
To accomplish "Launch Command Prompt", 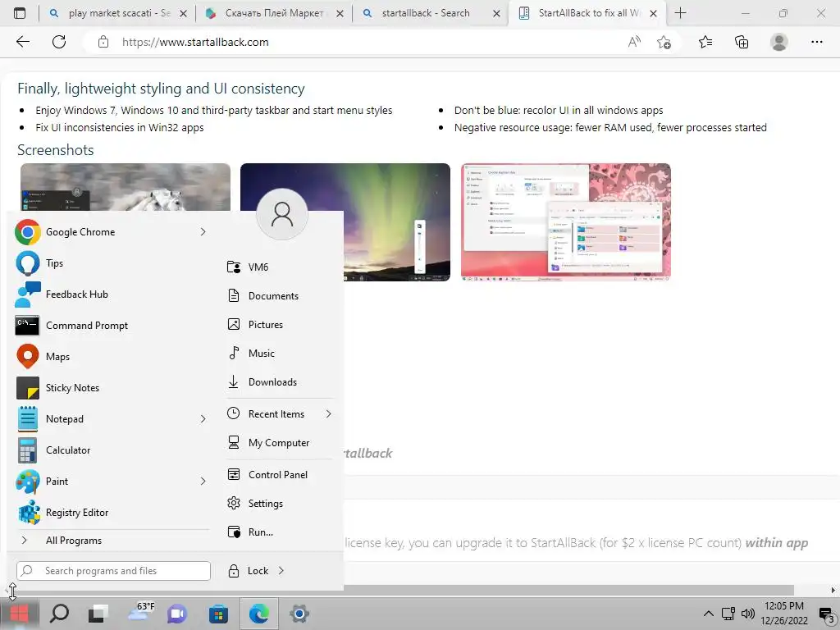I will (112, 325).
